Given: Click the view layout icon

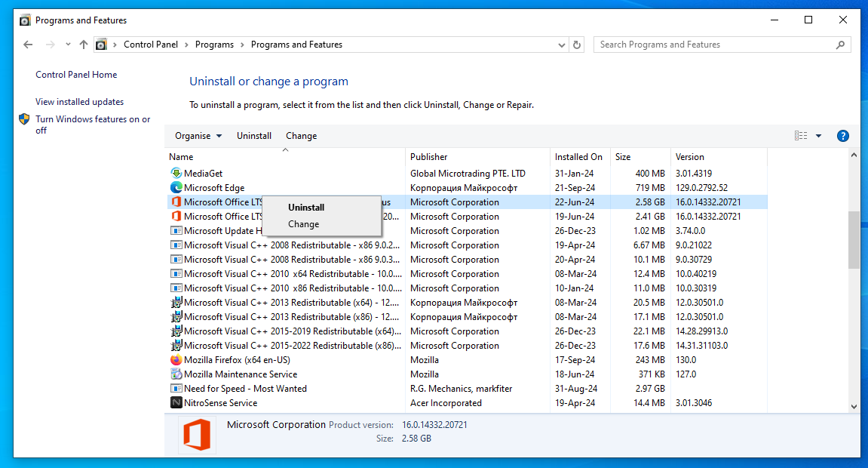Looking at the screenshot, I should 800,136.
